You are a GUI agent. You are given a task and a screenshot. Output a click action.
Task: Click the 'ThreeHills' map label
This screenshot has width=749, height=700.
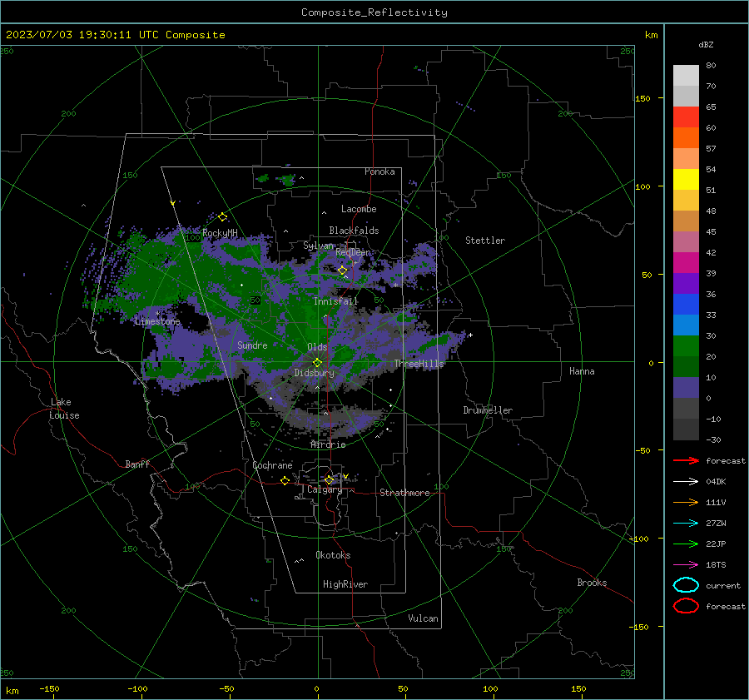(x=419, y=364)
